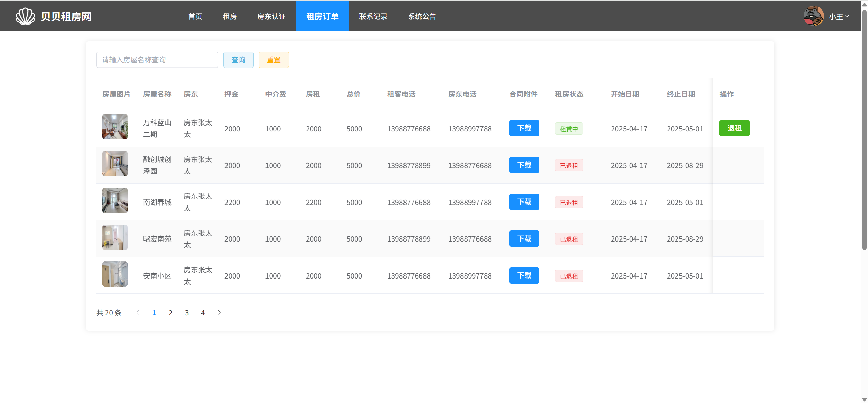
Task: Open 融创城创泽园 house thumbnail
Action: pyautogui.click(x=115, y=164)
